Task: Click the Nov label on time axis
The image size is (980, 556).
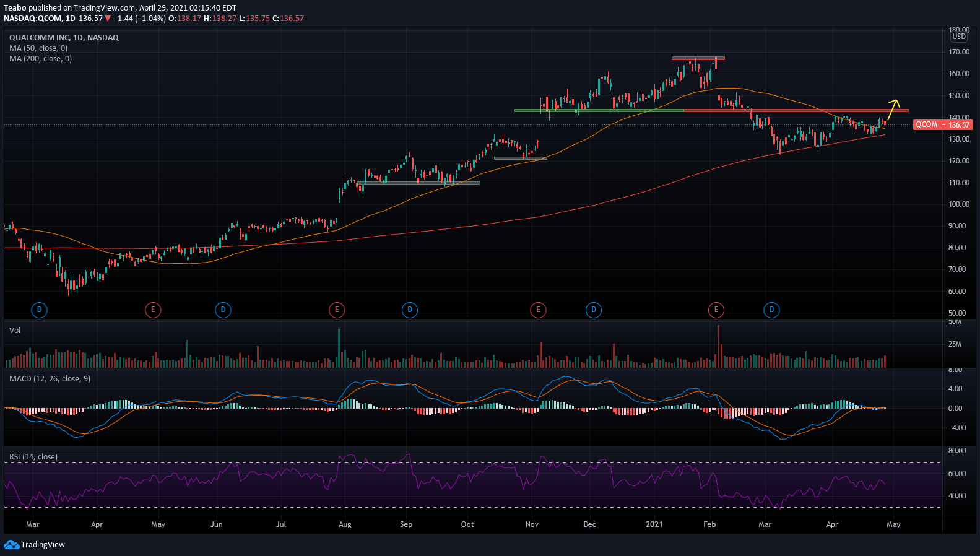Action: pyautogui.click(x=532, y=524)
